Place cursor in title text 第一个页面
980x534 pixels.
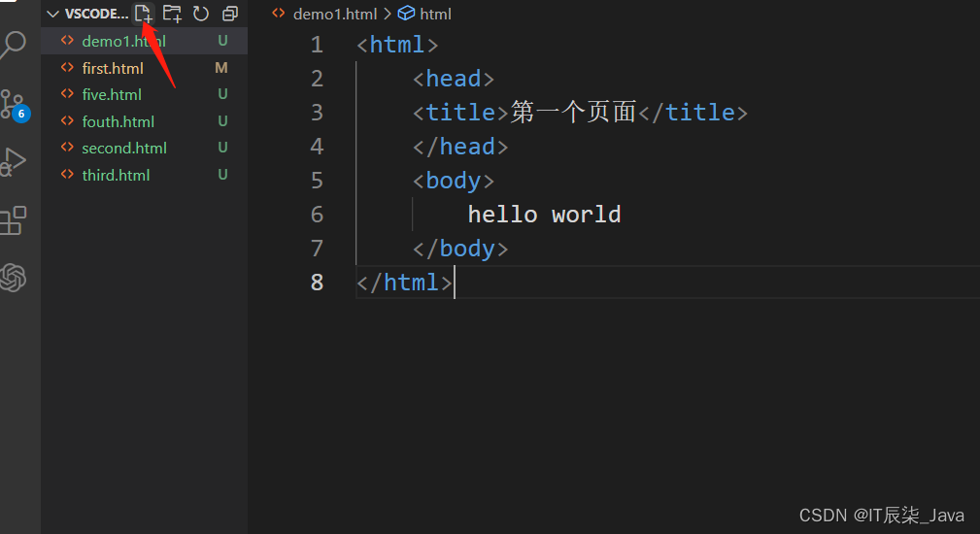tap(573, 113)
